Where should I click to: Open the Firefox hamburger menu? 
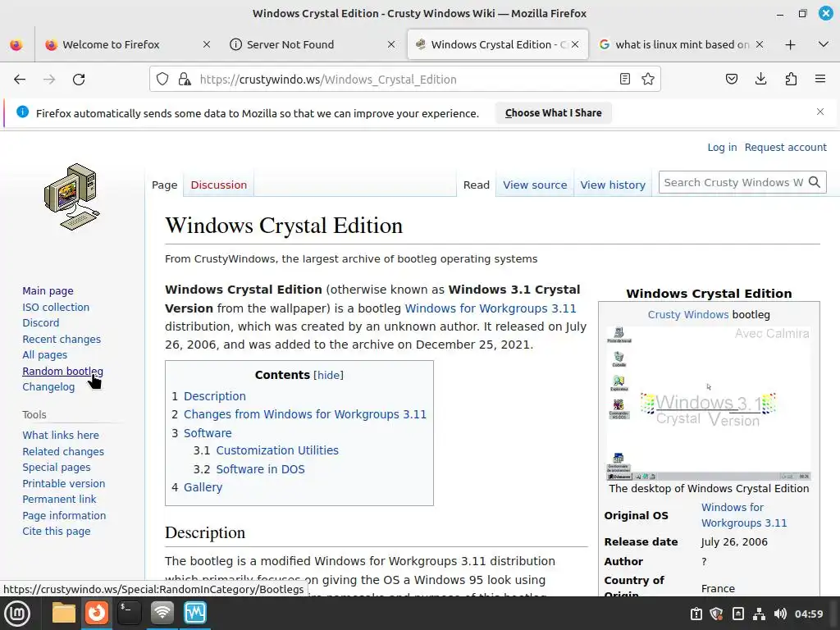click(x=820, y=80)
